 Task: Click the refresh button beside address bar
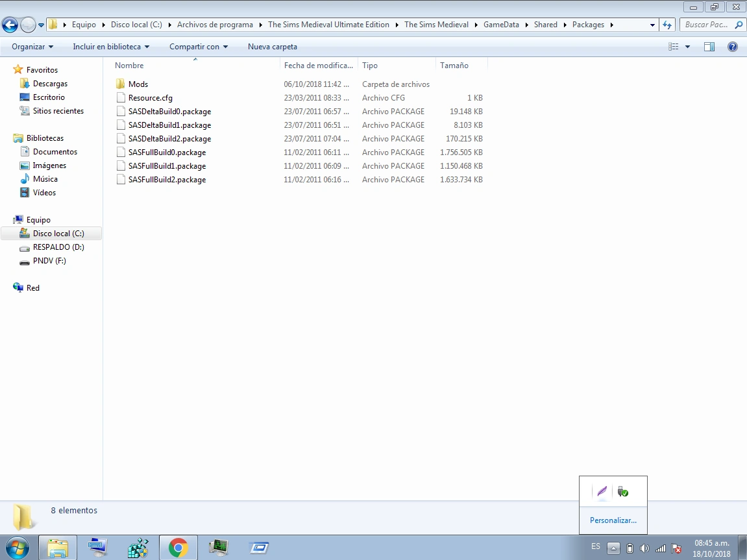click(x=667, y=25)
